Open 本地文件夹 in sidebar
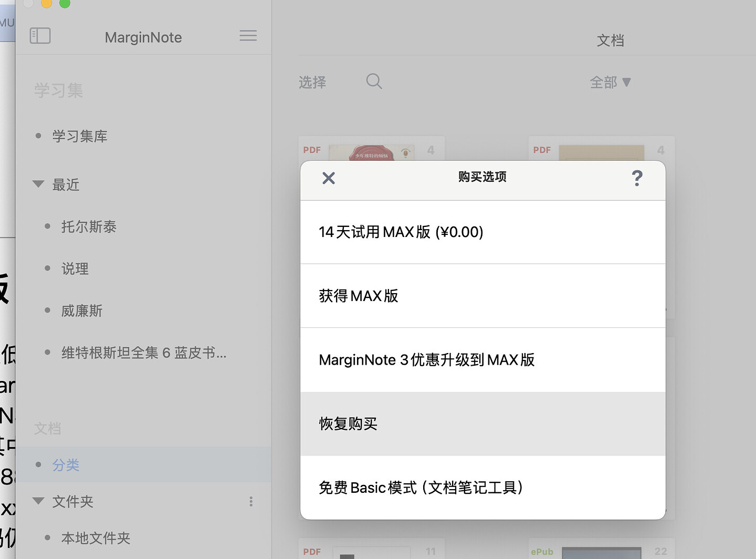The width and height of the screenshot is (756, 559). point(96,537)
